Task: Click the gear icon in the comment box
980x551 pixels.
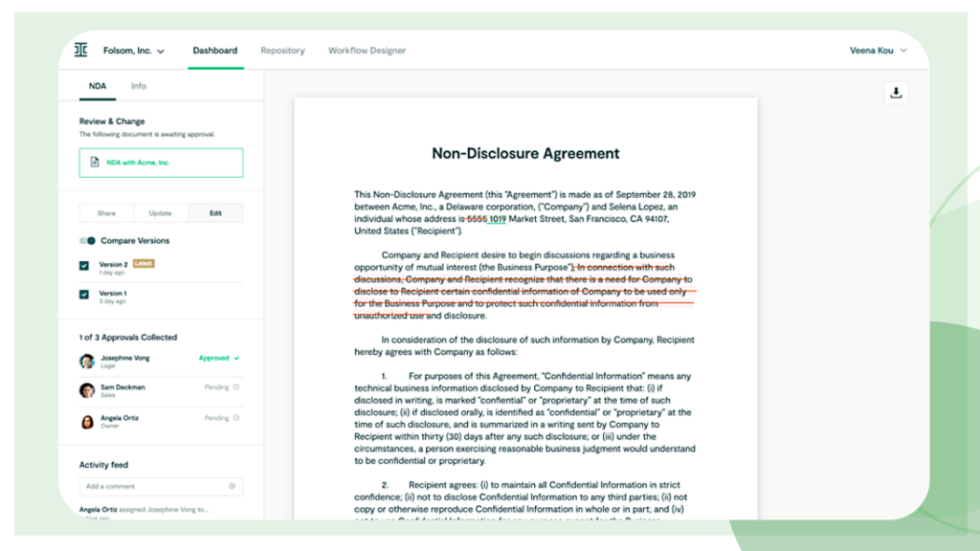Action: 231,486
